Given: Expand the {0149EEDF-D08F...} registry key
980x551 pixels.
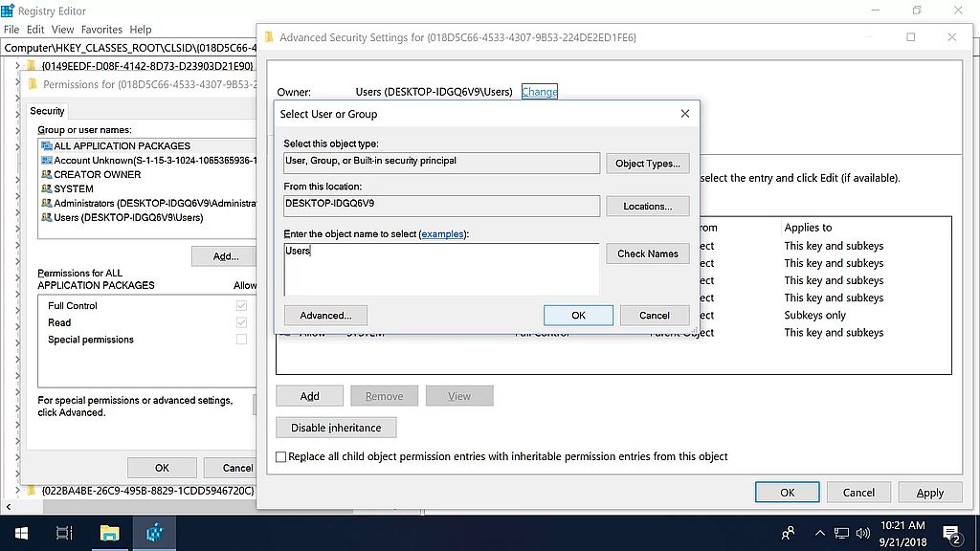Looking at the screenshot, I should (x=17, y=65).
